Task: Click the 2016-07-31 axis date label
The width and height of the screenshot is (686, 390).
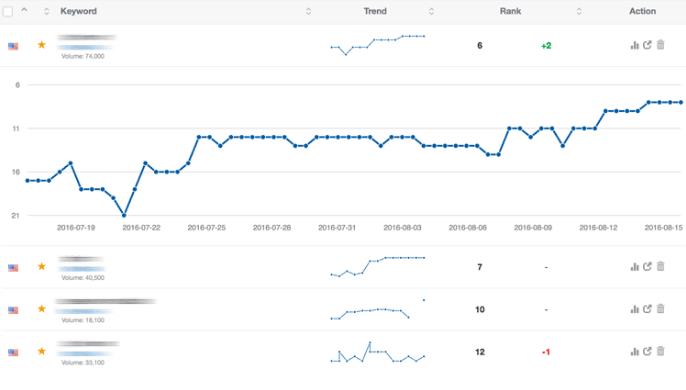Action: [337, 228]
